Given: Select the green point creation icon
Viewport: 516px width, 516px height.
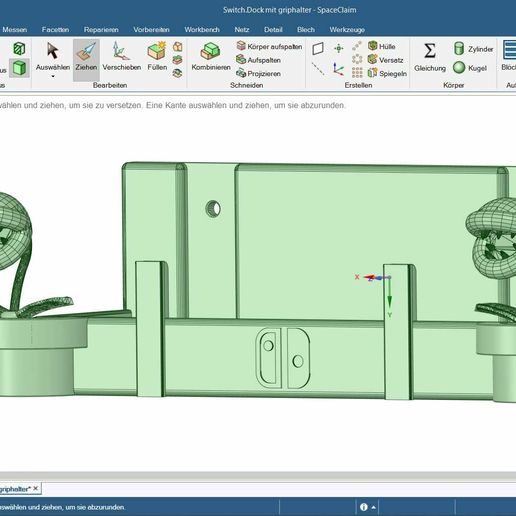Looking at the screenshot, I should (x=339, y=49).
